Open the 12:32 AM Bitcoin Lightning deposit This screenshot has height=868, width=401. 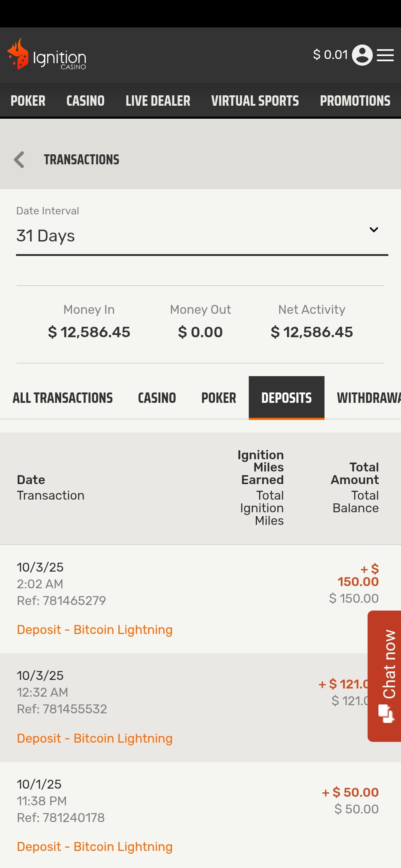[95, 739]
